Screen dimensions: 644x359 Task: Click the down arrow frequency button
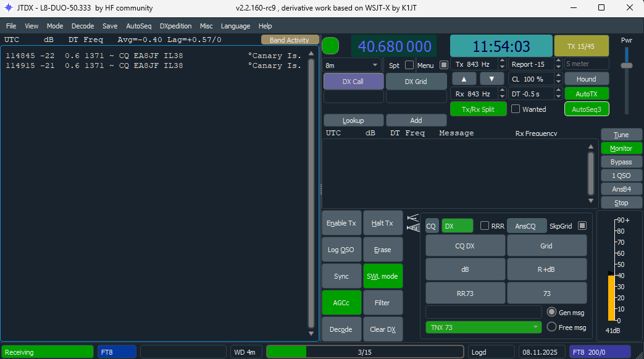[491, 79]
